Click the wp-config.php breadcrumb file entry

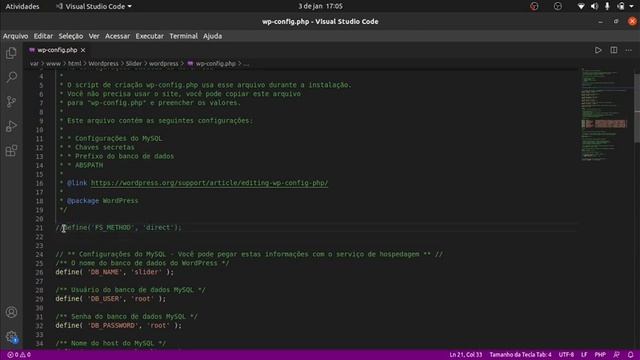[212, 64]
